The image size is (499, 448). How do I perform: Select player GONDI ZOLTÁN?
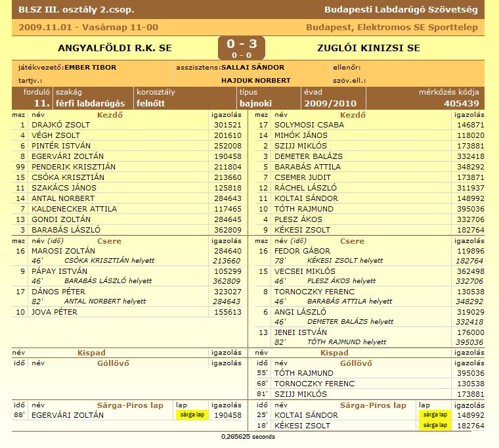(61, 219)
